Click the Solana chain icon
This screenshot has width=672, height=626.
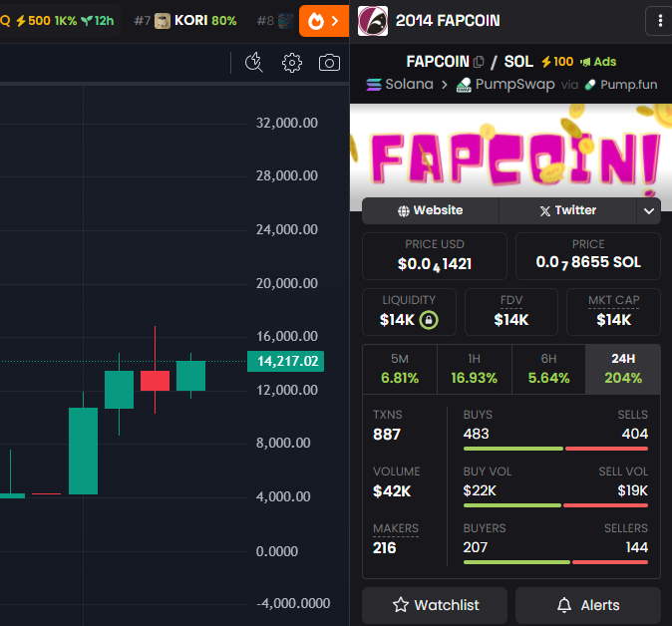[x=373, y=85]
